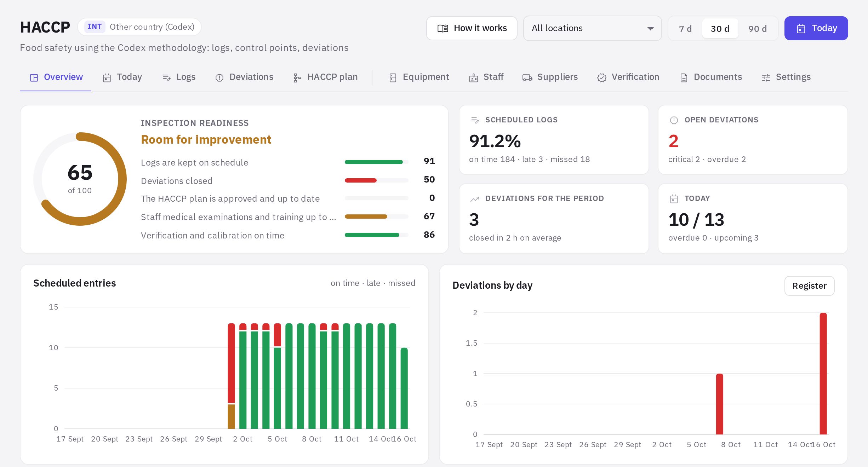Click the 65 of 100 readiness gauge
Screen dimensions: 868x467
point(80,179)
